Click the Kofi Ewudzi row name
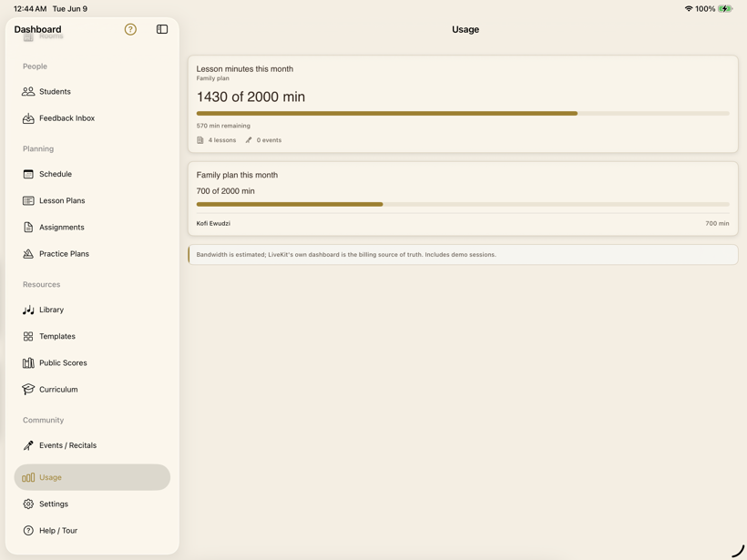The height and width of the screenshot is (560, 747). (x=213, y=223)
